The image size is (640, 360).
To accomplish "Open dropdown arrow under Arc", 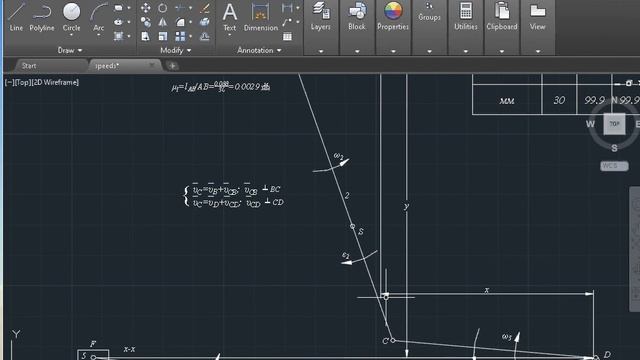I will tap(98, 36).
